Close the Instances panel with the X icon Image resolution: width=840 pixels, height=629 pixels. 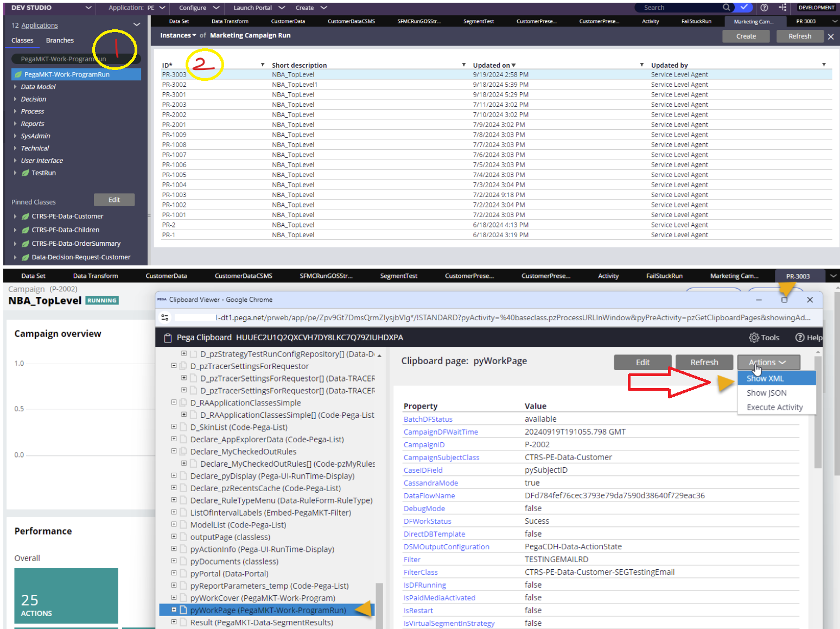coord(830,36)
